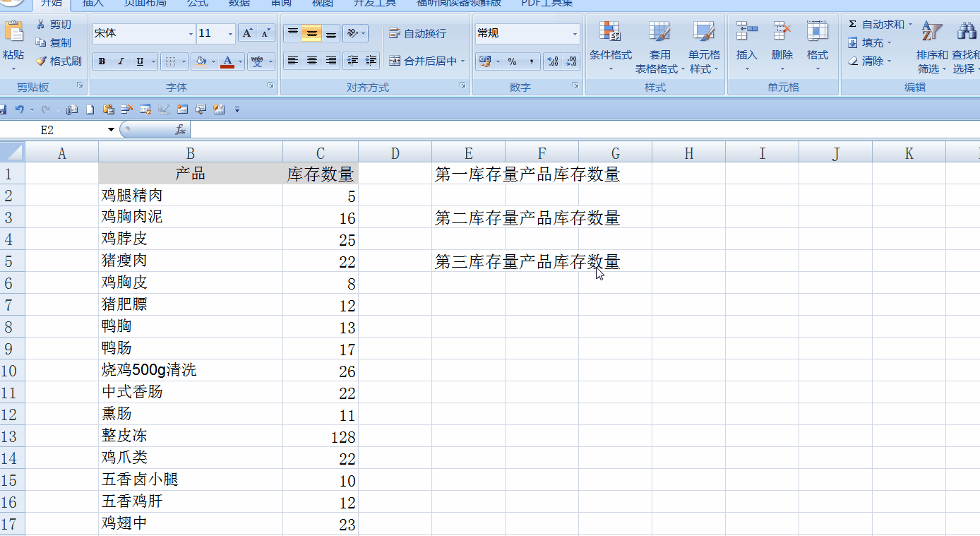Select column H header

point(689,153)
